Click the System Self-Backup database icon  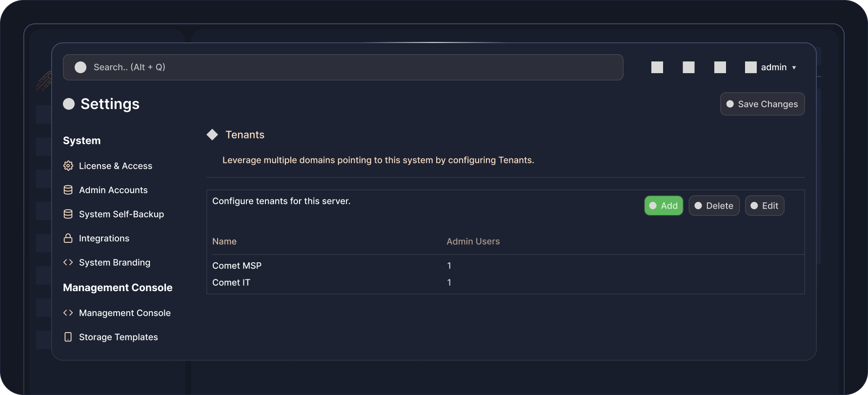click(x=68, y=214)
